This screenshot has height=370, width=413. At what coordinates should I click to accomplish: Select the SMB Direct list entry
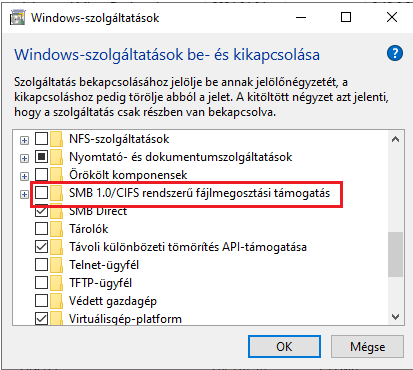98,211
